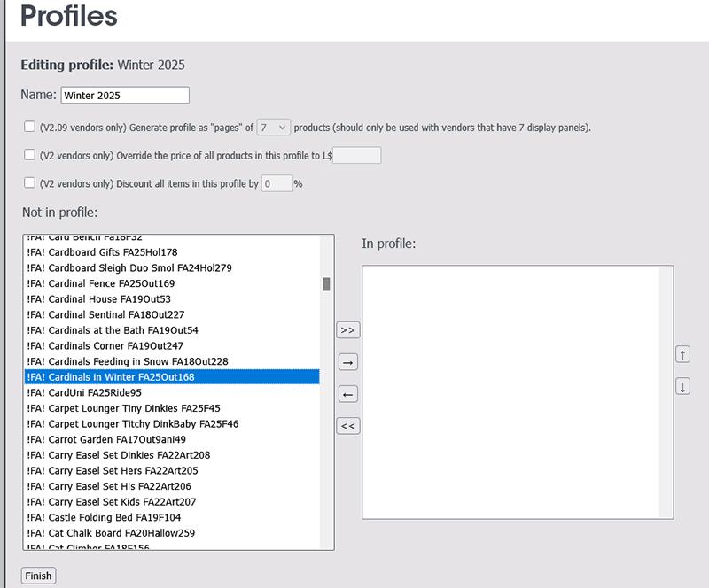The width and height of the screenshot is (709, 588).
Task: Click the override price L$ input box
Action: (356, 156)
